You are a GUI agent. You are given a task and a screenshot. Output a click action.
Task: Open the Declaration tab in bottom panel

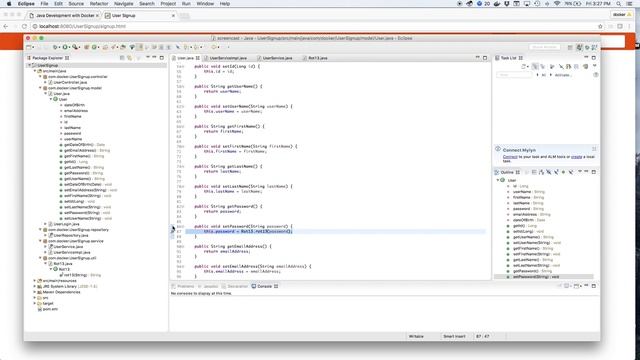pyautogui.click(x=235, y=286)
